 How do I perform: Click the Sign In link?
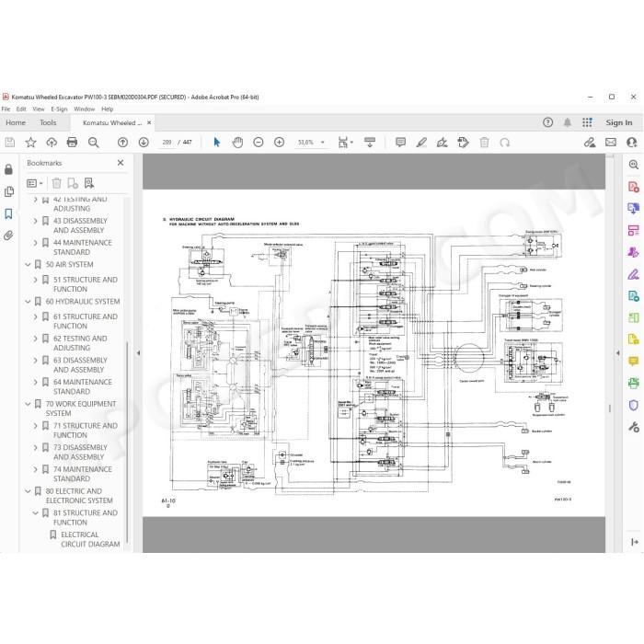click(618, 122)
